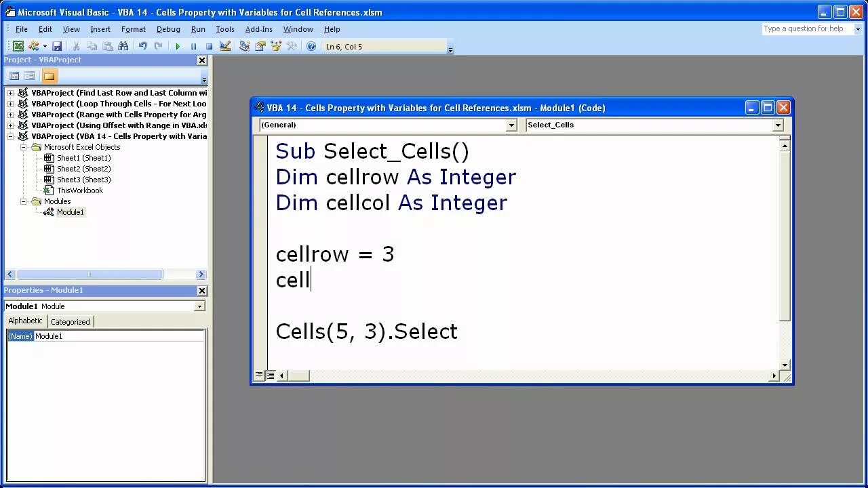Open the Insert object dropdown arrow

(45, 46)
